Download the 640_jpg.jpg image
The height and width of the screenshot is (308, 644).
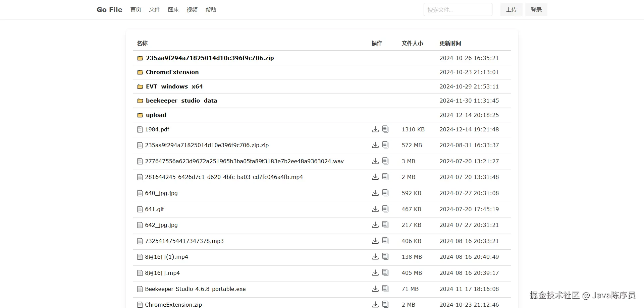coord(375,193)
